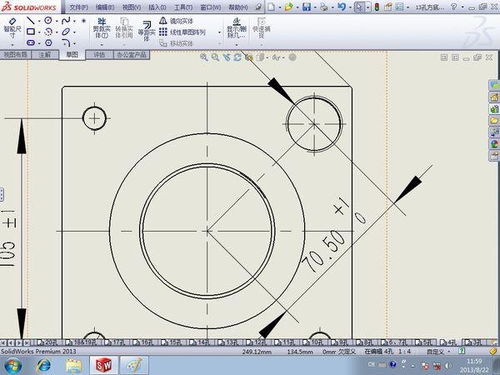Open the Design Library task pane icon
This screenshot has width=500, height=375.
[494, 109]
